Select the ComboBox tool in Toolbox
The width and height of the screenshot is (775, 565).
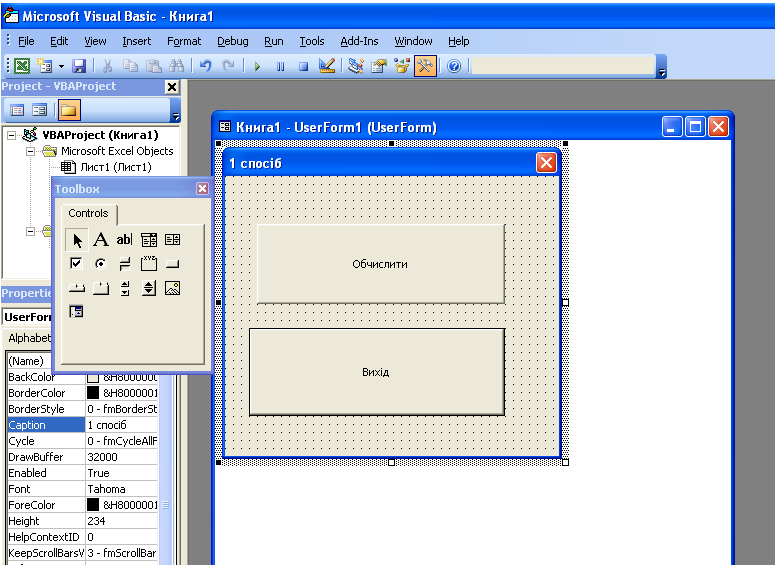tap(149, 240)
